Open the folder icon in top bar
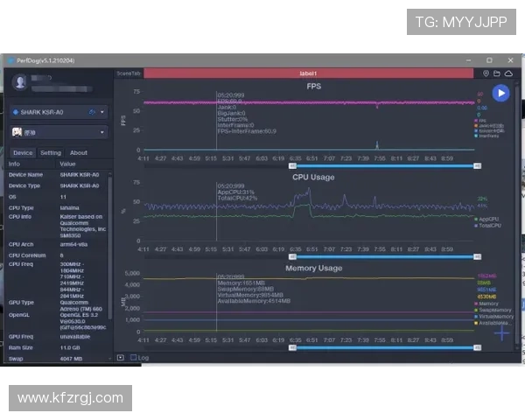The image size is (525, 420). point(497,73)
